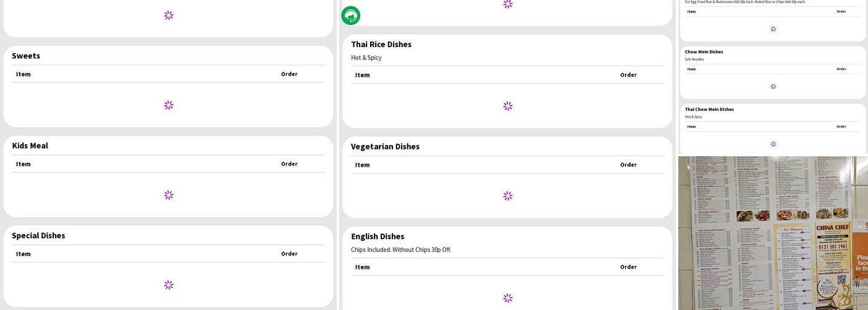Click the English Dishes heading
The height and width of the screenshot is (310, 868).
coord(378,237)
